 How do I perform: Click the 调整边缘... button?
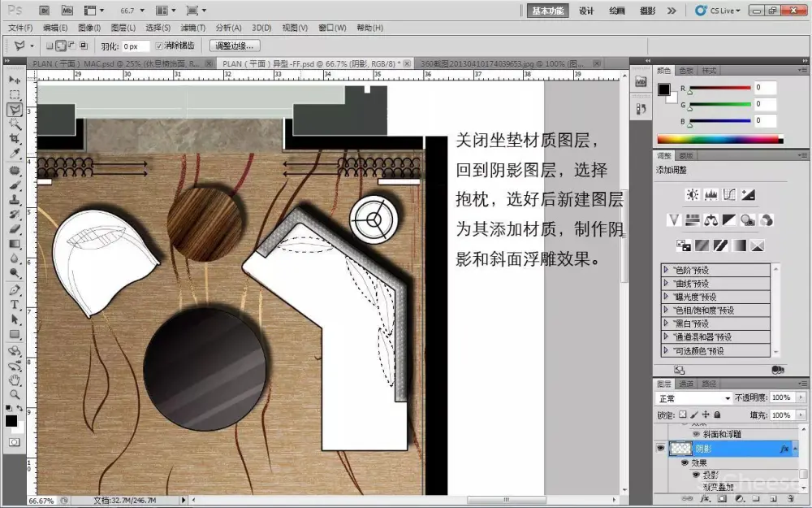pyautogui.click(x=235, y=46)
